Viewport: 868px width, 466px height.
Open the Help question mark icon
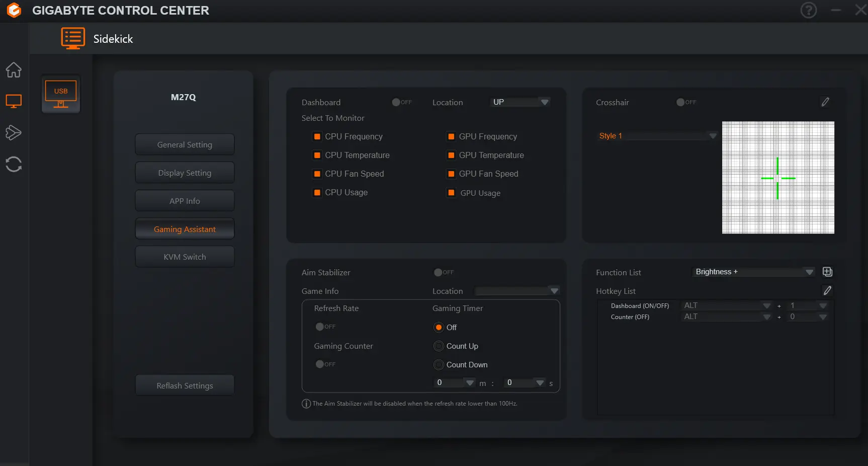coord(809,10)
